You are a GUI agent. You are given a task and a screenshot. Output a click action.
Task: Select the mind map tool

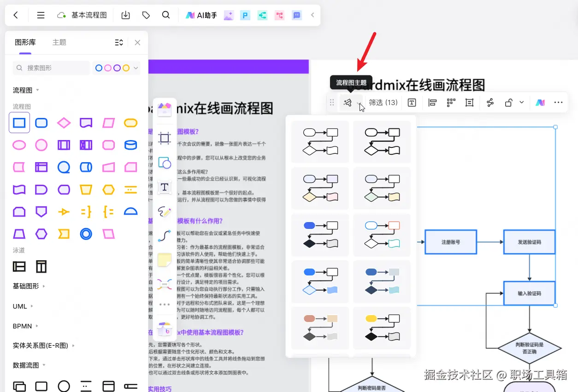(x=165, y=284)
